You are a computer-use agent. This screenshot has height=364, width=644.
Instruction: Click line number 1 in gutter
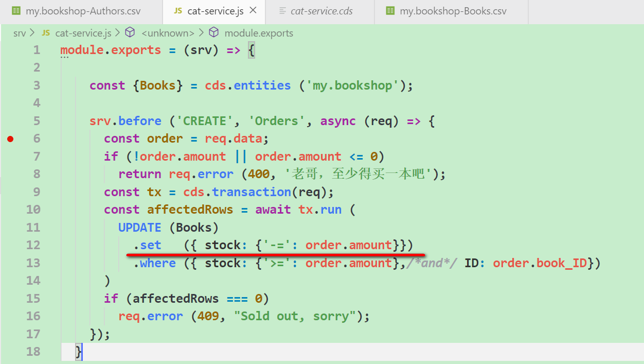tap(36, 50)
